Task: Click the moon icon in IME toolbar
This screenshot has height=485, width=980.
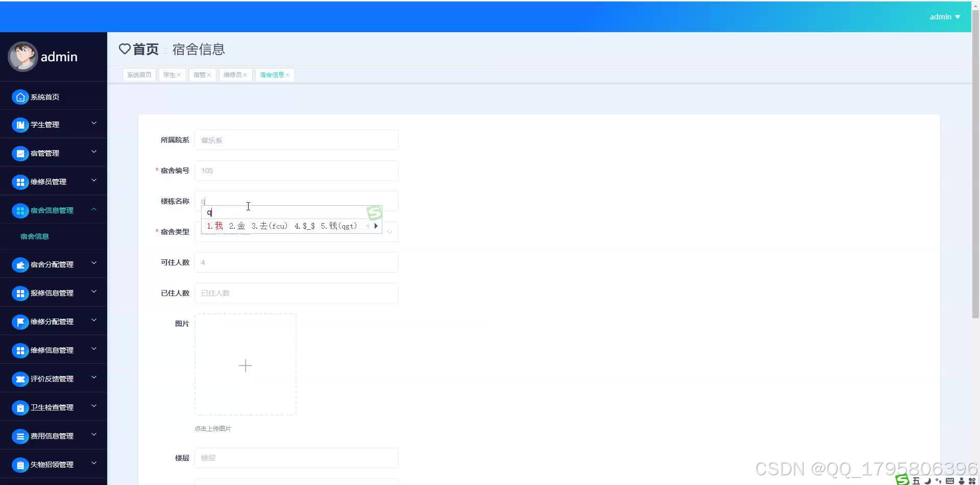Action: coord(927,481)
